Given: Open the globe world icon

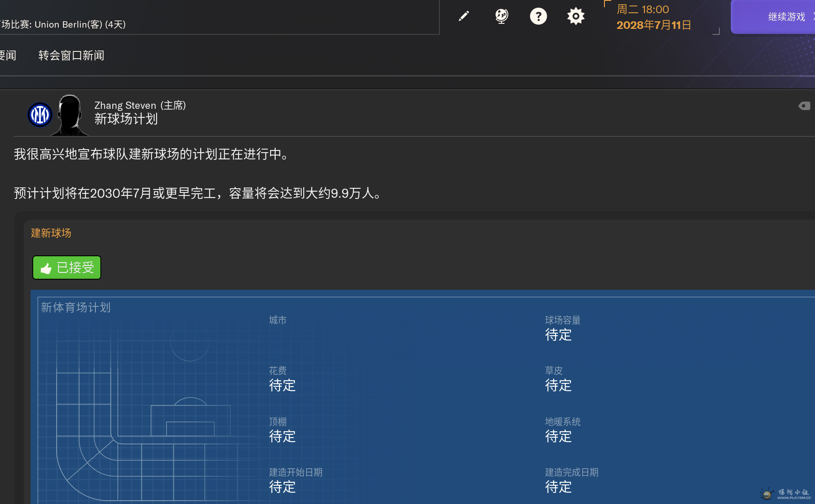Looking at the screenshot, I should (x=501, y=17).
